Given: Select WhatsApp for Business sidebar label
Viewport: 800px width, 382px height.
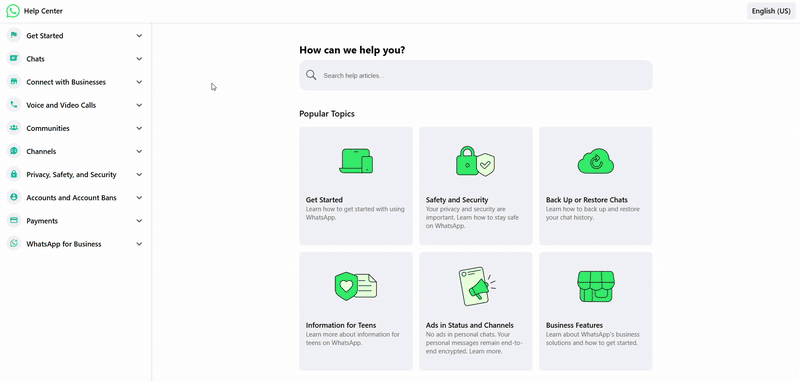Looking at the screenshot, I should coord(64,244).
